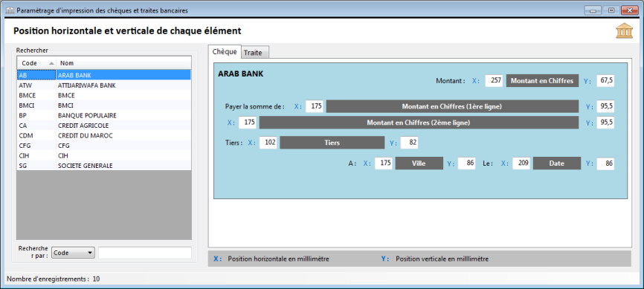644x289 pixels.
Task: Click Y field of the 1ère ligne row
Action: [605, 106]
